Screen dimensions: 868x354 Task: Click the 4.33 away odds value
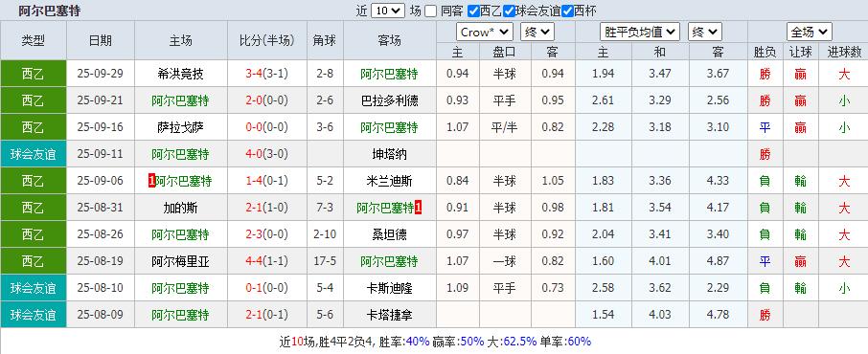click(718, 181)
